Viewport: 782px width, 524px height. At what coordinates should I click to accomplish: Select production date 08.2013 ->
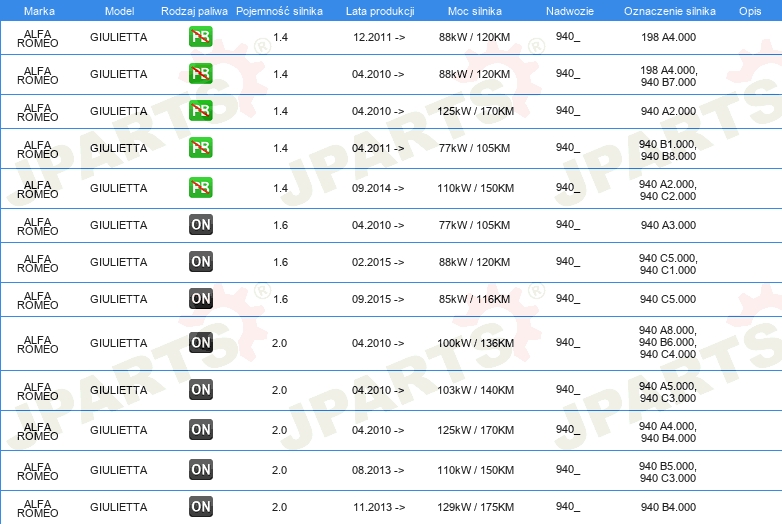tap(378, 470)
